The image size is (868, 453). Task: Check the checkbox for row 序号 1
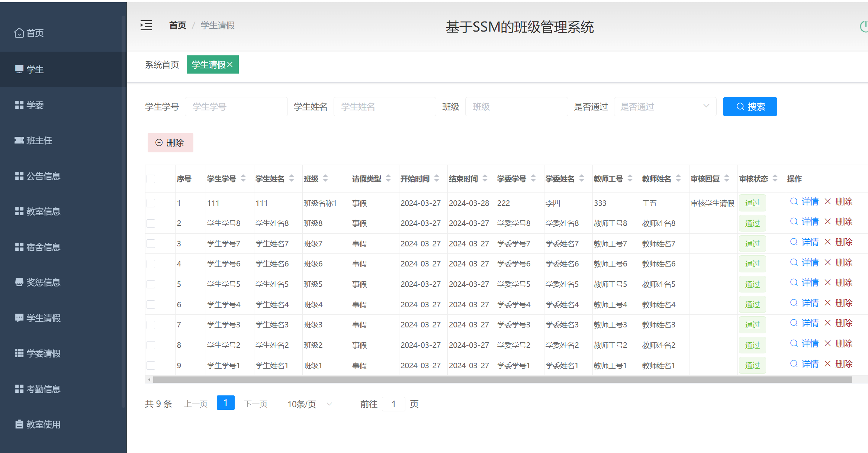151,203
